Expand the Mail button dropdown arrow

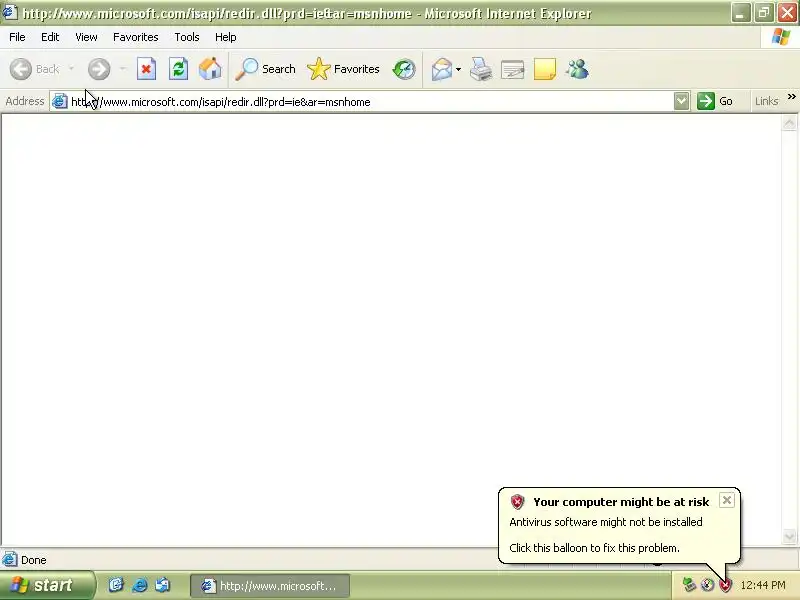458,69
